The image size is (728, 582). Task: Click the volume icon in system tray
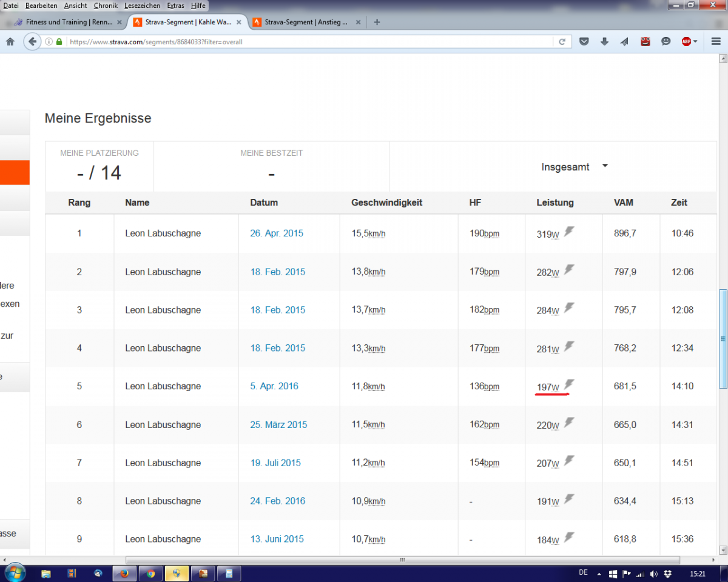pyautogui.click(x=653, y=573)
